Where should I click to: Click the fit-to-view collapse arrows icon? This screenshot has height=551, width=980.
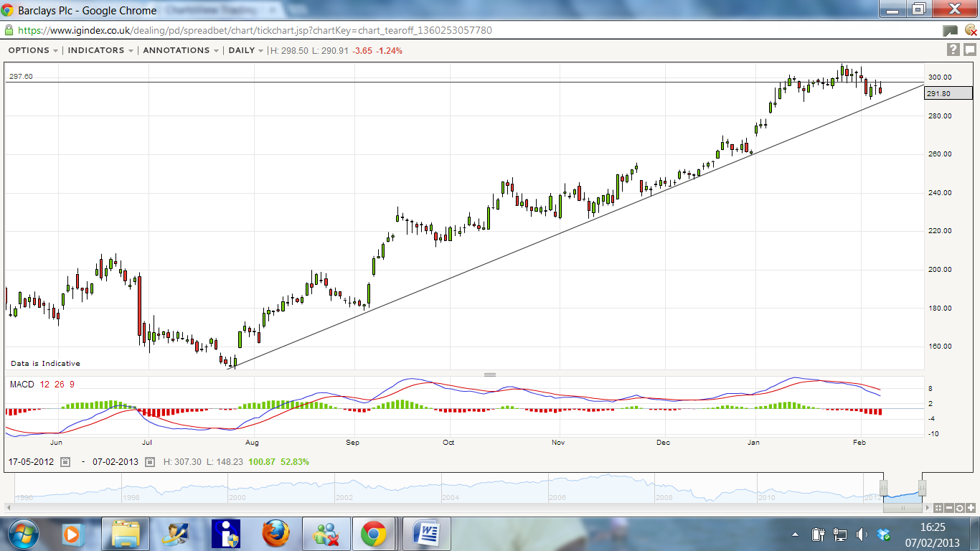938,508
